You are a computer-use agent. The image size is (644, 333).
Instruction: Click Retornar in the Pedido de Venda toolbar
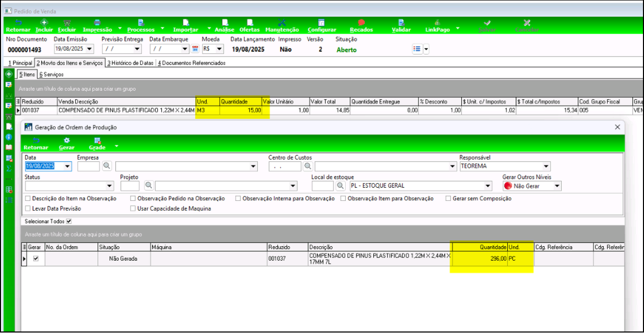[x=18, y=26]
